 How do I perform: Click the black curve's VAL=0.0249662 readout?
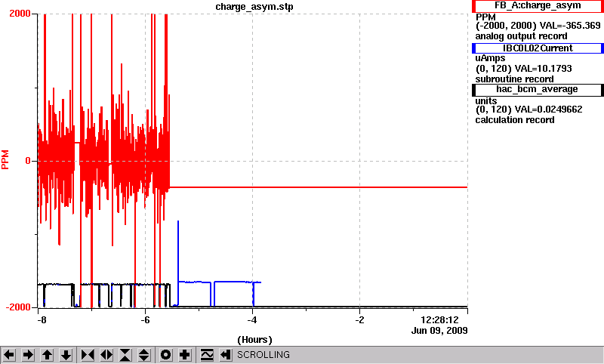(x=549, y=110)
